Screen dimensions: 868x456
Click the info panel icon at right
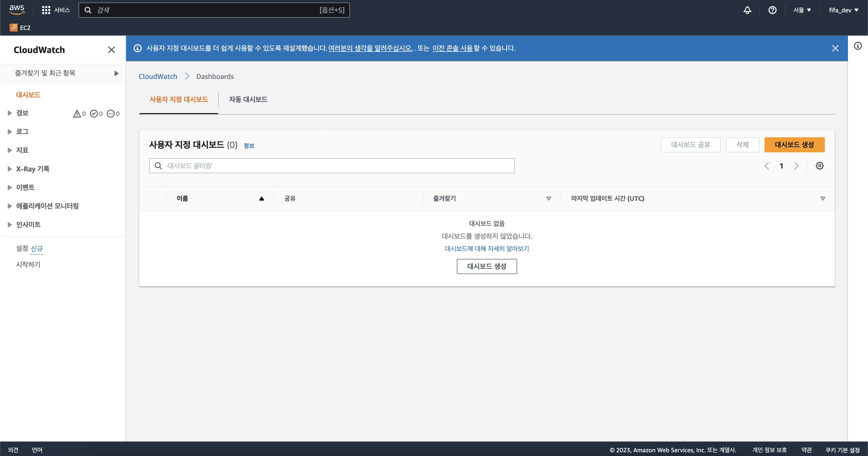click(x=857, y=46)
